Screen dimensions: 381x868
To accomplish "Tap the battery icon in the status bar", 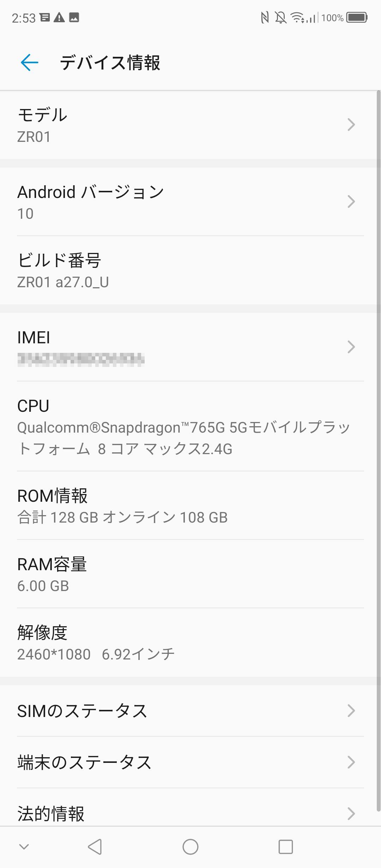I will pyautogui.click(x=357, y=17).
